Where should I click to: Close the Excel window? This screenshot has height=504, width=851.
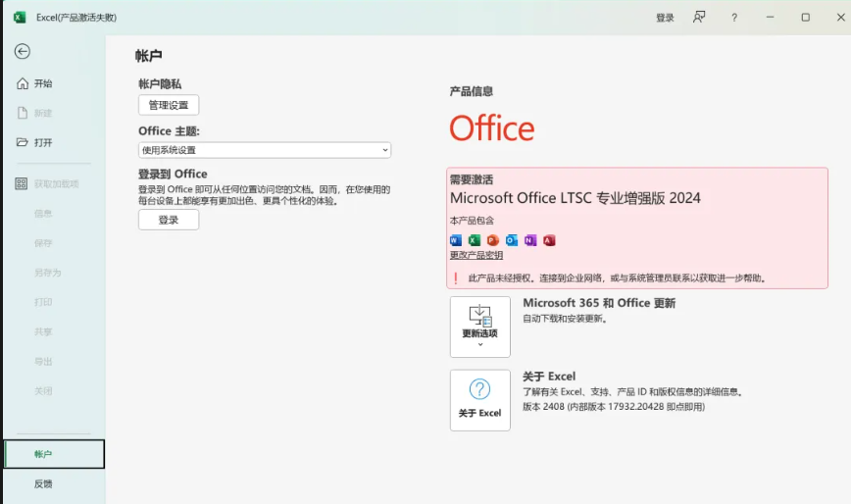click(x=840, y=18)
